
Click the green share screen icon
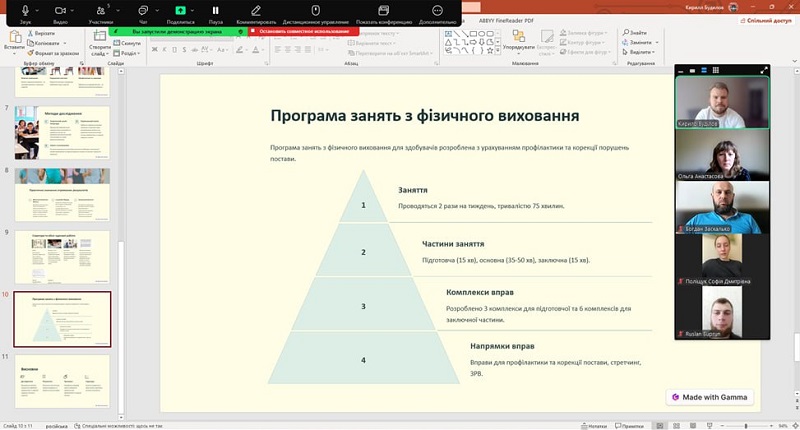(180, 11)
